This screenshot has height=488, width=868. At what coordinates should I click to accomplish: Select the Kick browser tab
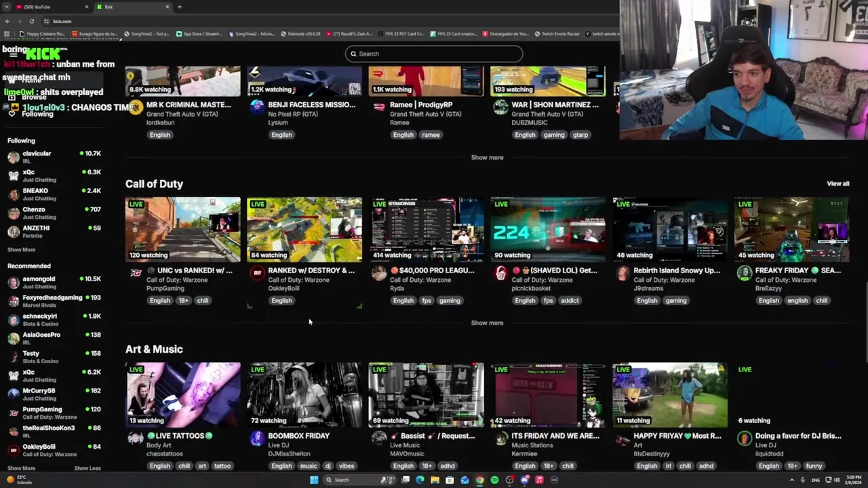133,7
